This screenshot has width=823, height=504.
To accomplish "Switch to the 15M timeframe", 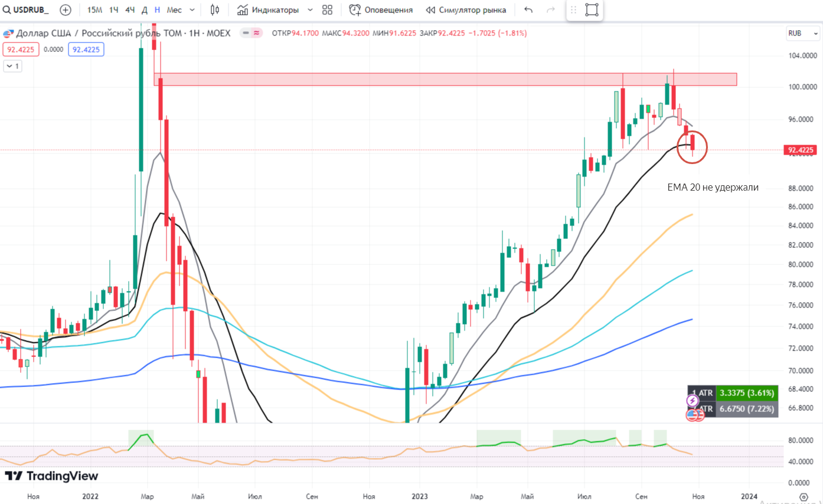I will click(x=94, y=10).
